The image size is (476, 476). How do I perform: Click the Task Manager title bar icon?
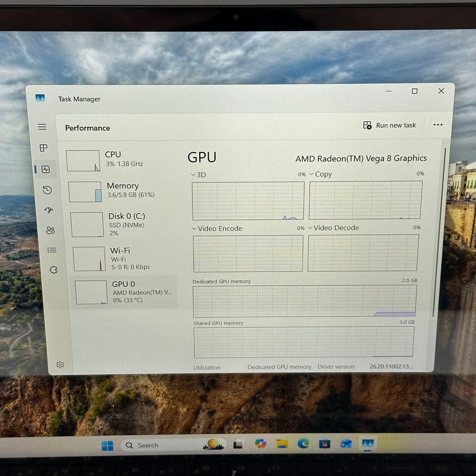click(40, 98)
